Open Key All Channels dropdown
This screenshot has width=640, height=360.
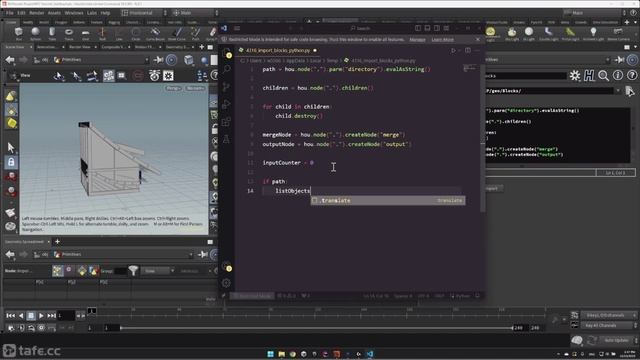pos(609,325)
